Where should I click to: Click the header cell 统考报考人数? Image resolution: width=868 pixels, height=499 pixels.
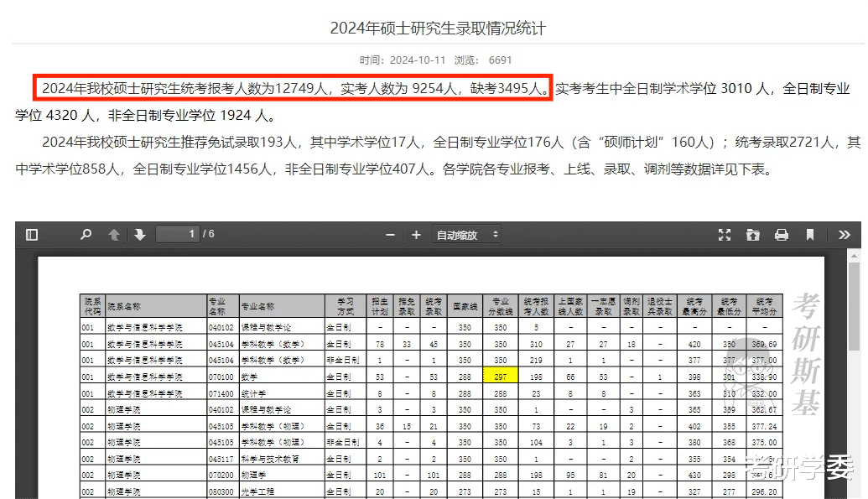[x=536, y=306]
